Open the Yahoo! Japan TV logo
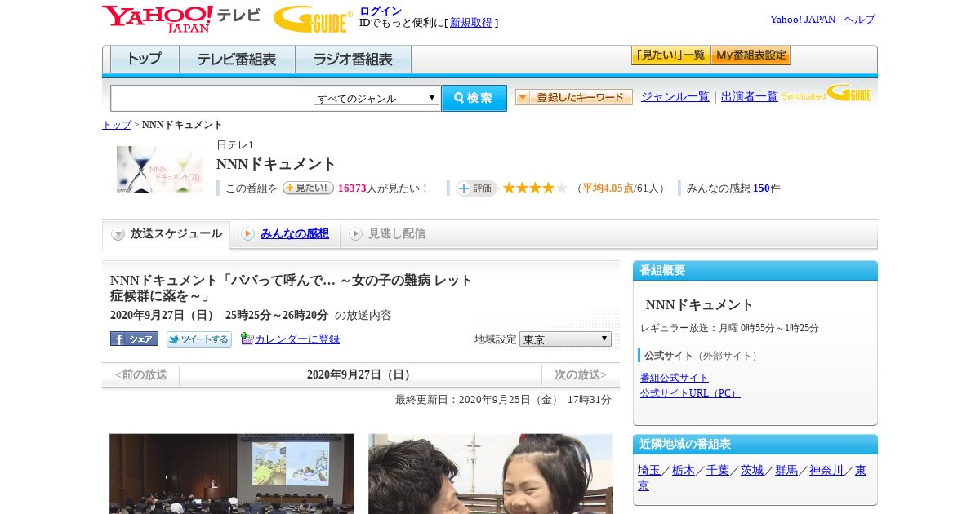Viewport: 980px width, 514px height. click(181, 19)
